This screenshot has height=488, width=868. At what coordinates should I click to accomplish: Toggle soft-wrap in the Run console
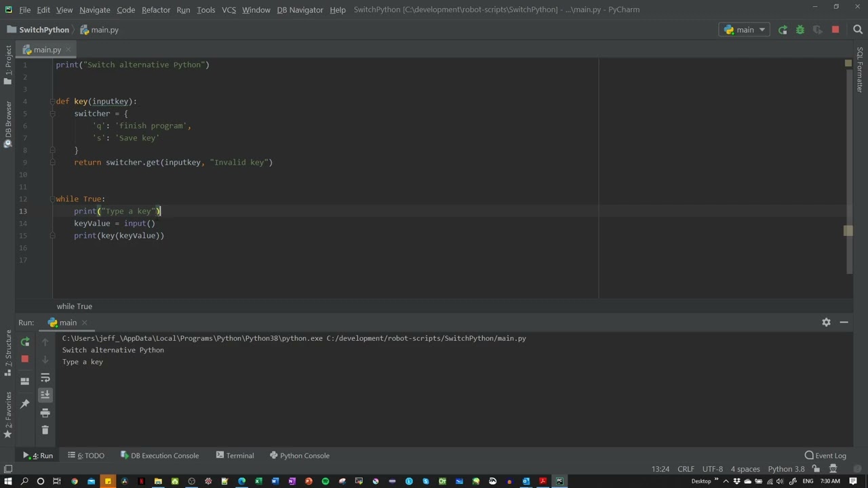tap(45, 378)
